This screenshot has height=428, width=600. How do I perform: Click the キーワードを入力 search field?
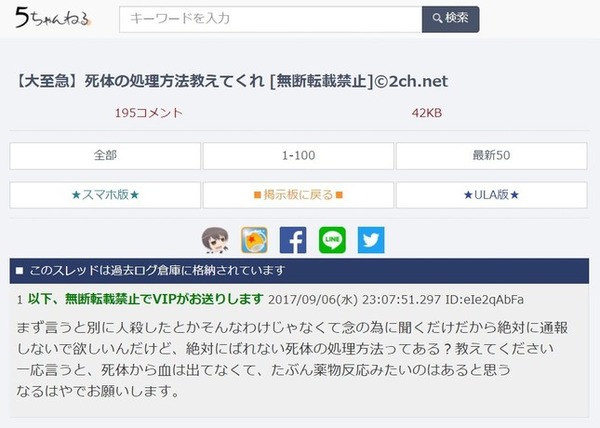click(x=271, y=19)
